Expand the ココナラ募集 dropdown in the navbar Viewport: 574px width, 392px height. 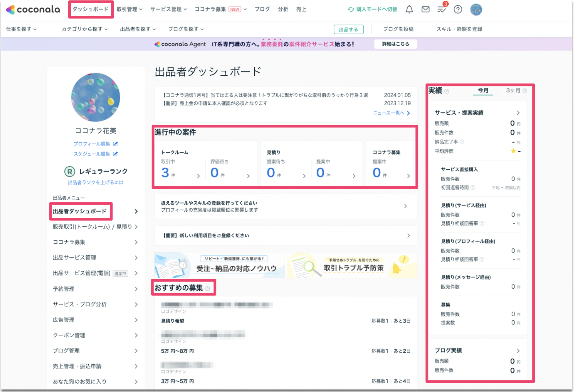(x=211, y=9)
